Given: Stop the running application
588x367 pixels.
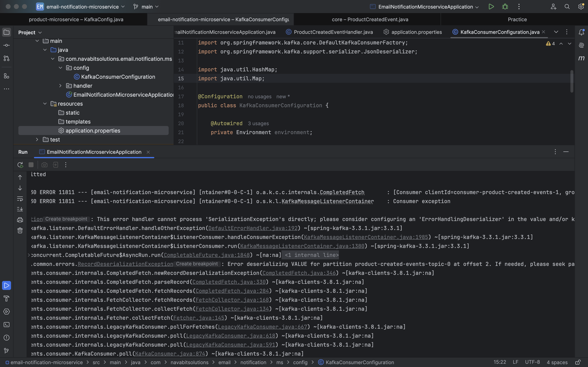Looking at the screenshot, I should click(x=31, y=165).
